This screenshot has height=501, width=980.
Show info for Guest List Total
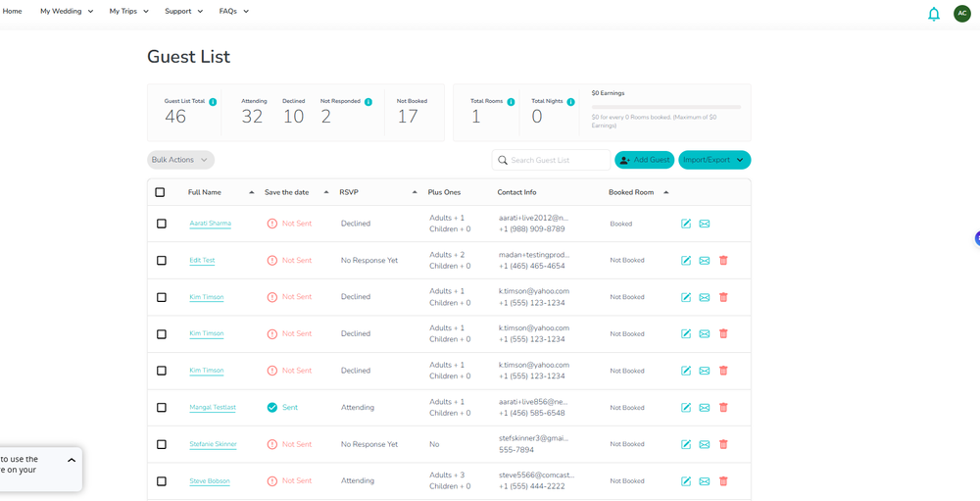[x=213, y=102]
